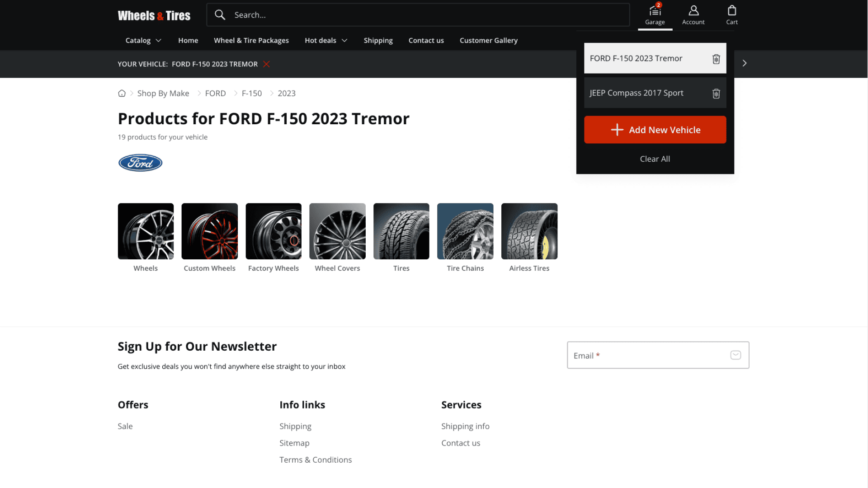Open Shipping info footer link
The width and height of the screenshot is (868, 488).
[x=465, y=426]
